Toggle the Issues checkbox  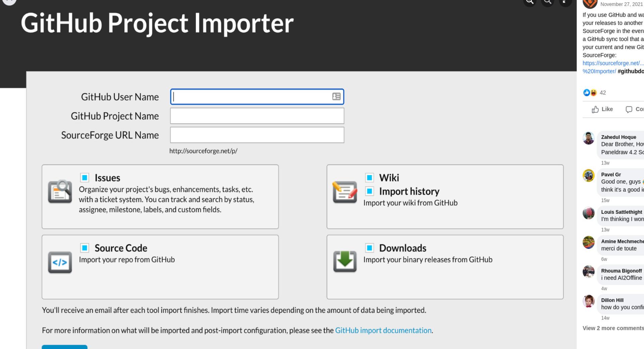(85, 178)
